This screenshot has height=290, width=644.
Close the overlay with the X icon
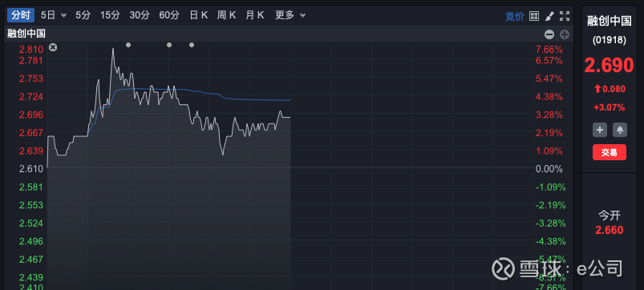pos(53,47)
